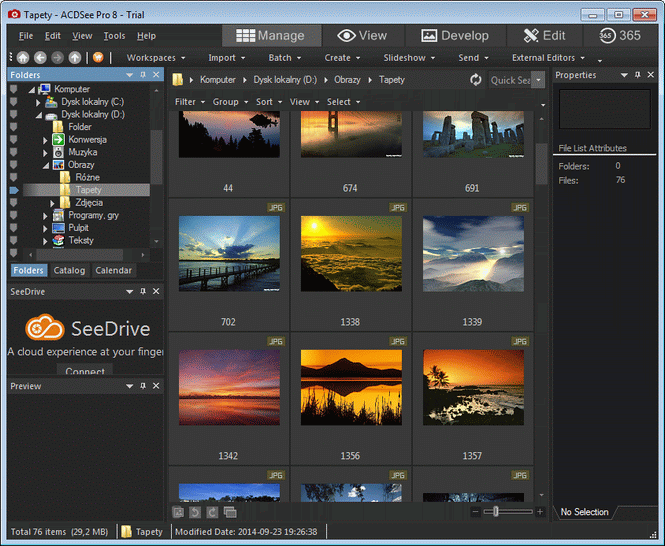Click the SeeDrive cloud logo
Viewport: 665px width, 546px height.
tap(45, 328)
